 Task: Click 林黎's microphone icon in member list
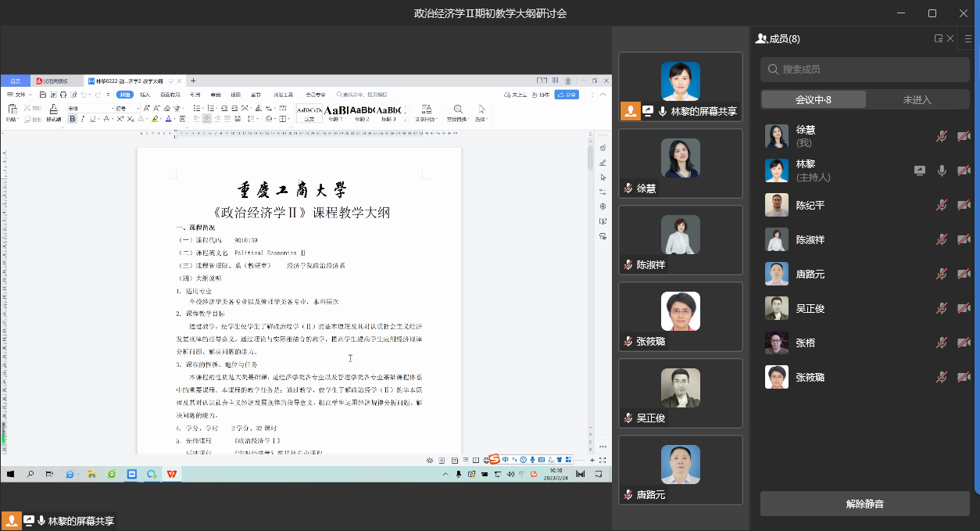(942, 170)
